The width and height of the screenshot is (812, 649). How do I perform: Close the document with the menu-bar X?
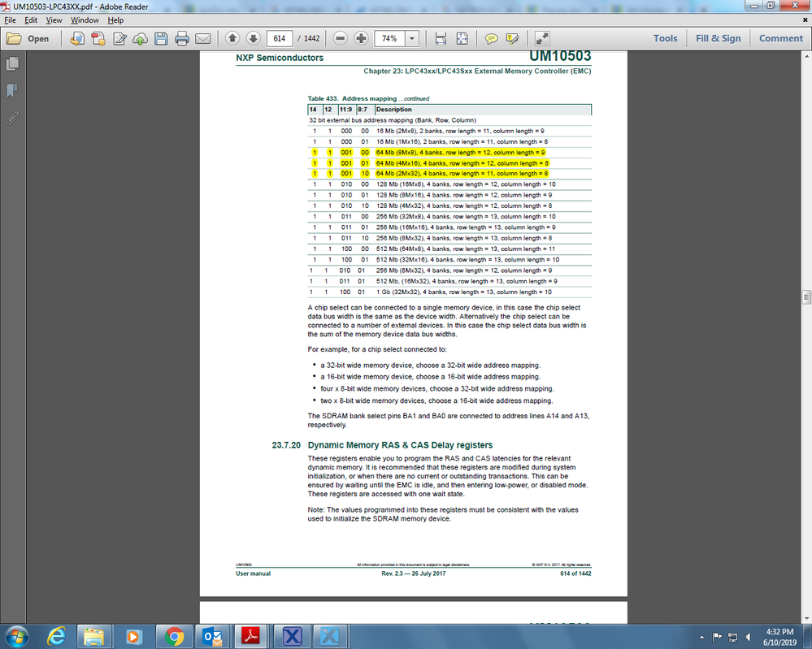[x=805, y=20]
